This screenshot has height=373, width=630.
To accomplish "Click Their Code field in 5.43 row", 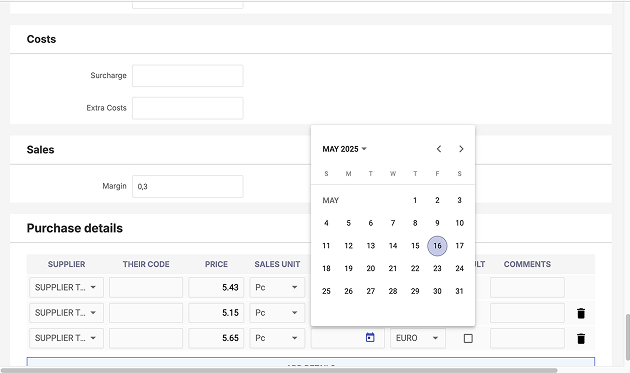I will pyautogui.click(x=146, y=287).
